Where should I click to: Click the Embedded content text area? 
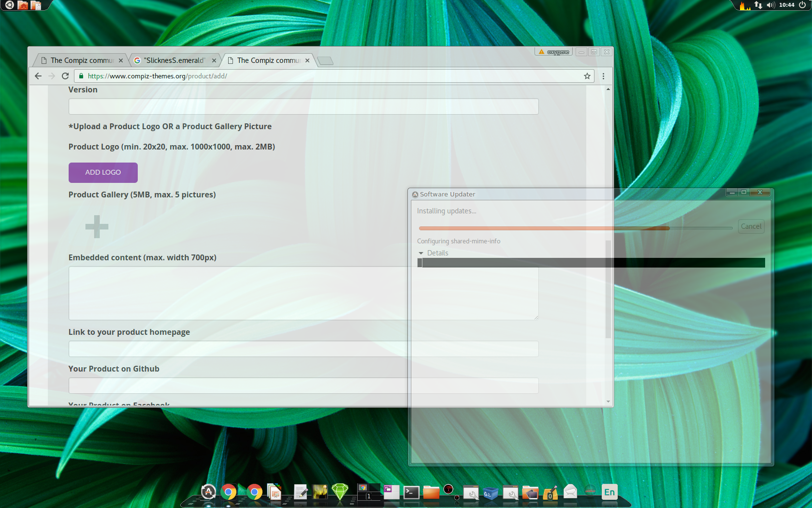pyautogui.click(x=304, y=293)
